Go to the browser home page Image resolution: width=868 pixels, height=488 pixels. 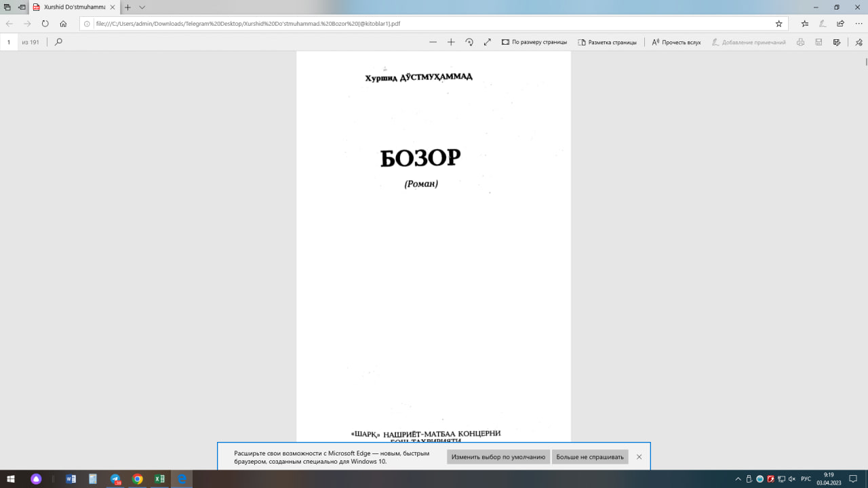pyautogui.click(x=63, y=23)
